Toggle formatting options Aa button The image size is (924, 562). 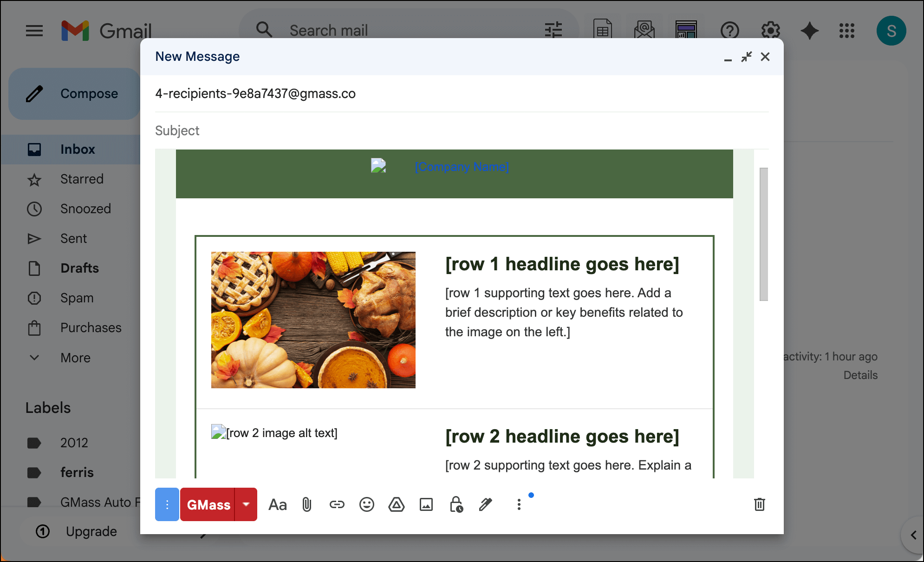pos(278,504)
